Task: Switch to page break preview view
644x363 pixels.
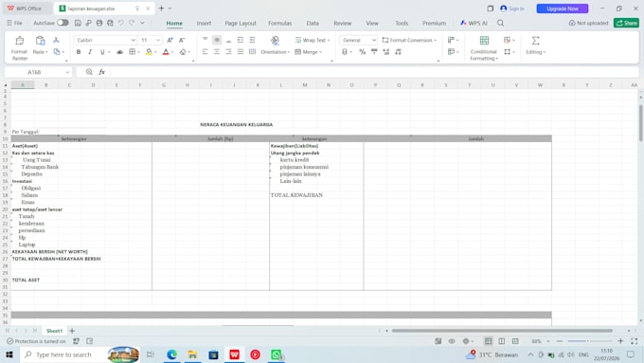Action: 502,341
